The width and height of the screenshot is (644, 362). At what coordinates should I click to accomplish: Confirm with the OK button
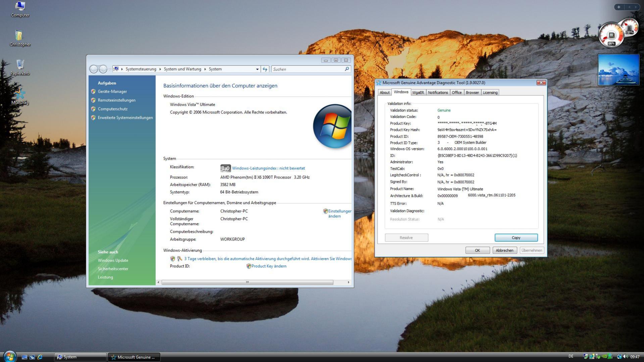click(478, 250)
